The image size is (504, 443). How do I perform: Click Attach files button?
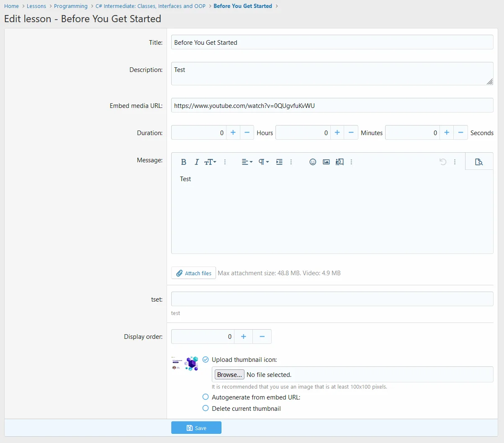[193, 273]
